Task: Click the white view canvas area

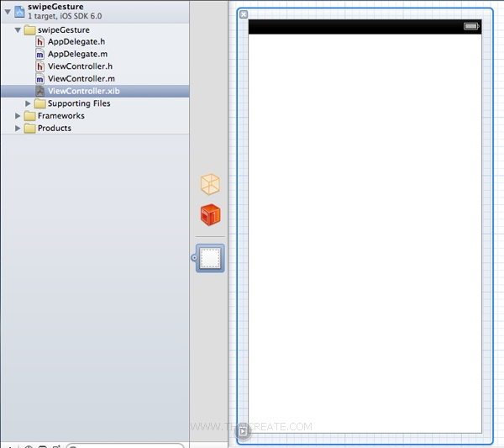Action: pyautogui.click(x=365, y=234)
